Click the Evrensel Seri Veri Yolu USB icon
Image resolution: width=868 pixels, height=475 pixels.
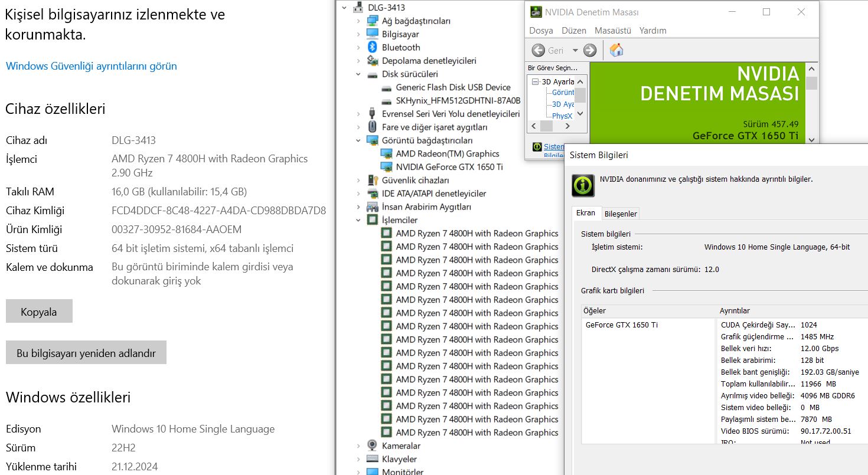click(x=372, y=114)
